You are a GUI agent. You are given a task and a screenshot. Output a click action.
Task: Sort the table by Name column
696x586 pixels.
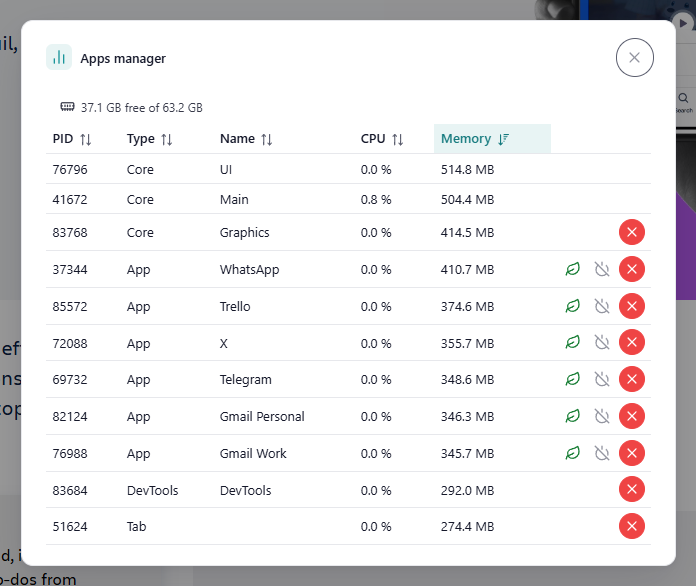click(246, 139)
